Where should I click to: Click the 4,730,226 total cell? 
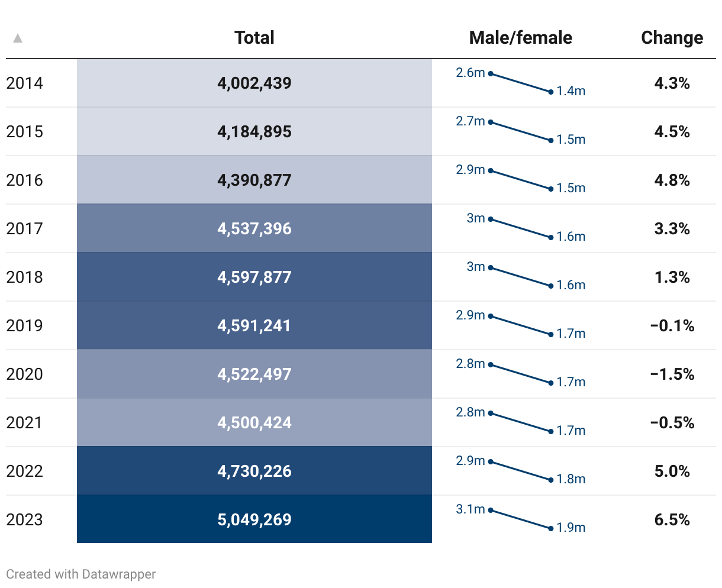coord(254,471)
